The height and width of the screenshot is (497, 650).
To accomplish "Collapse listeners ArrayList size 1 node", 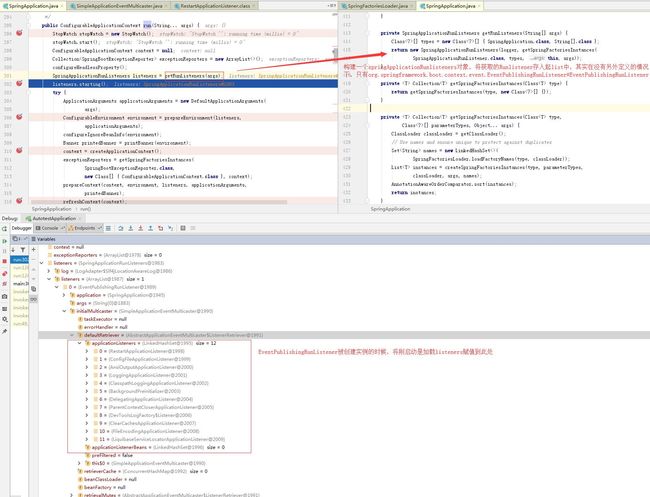I will click(49, 279).
